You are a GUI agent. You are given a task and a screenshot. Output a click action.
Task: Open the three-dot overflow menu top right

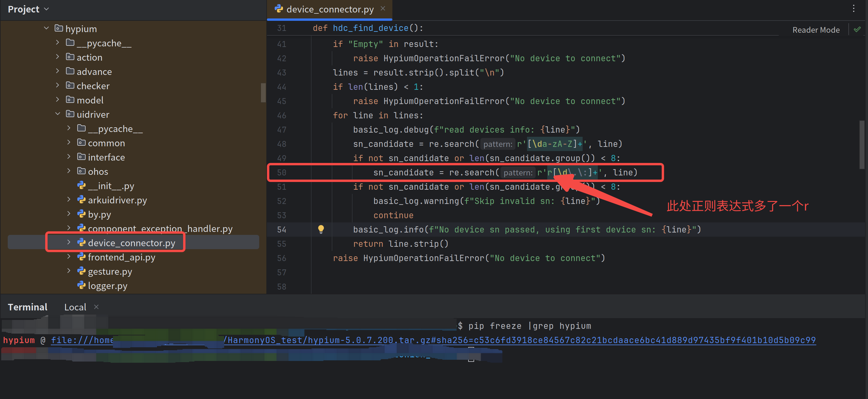point(853,9)
